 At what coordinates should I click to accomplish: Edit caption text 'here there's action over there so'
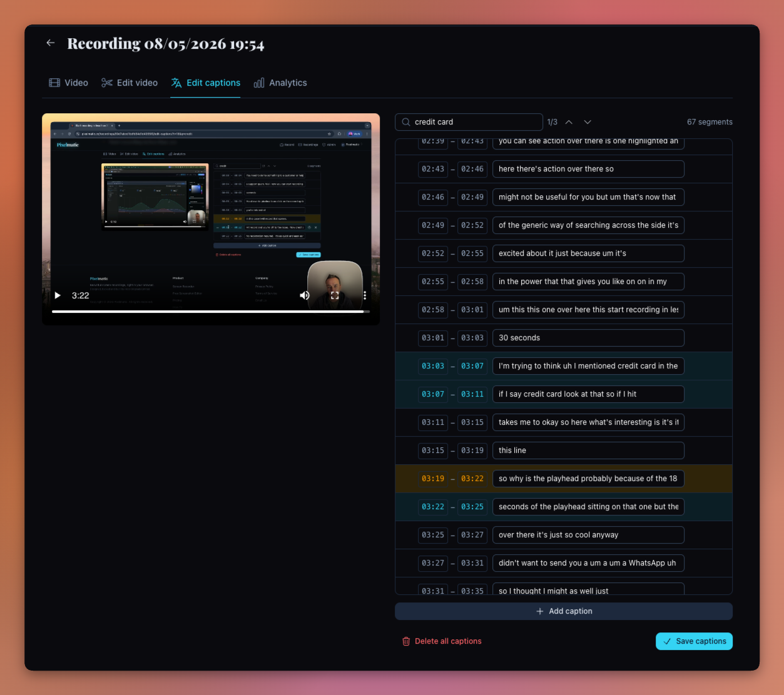click(588, 169)
